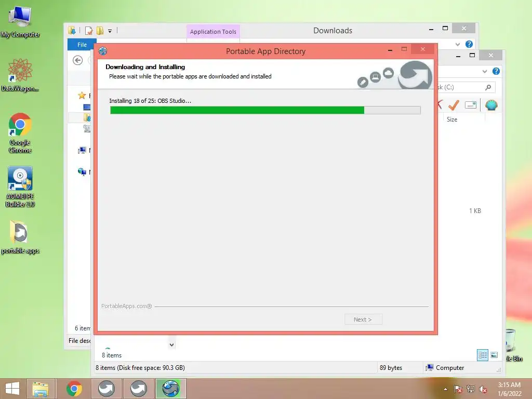Launch Google Chrome from desktop shortcut
The width and height of the screenshot is (532, 399).
click(20, 132)
